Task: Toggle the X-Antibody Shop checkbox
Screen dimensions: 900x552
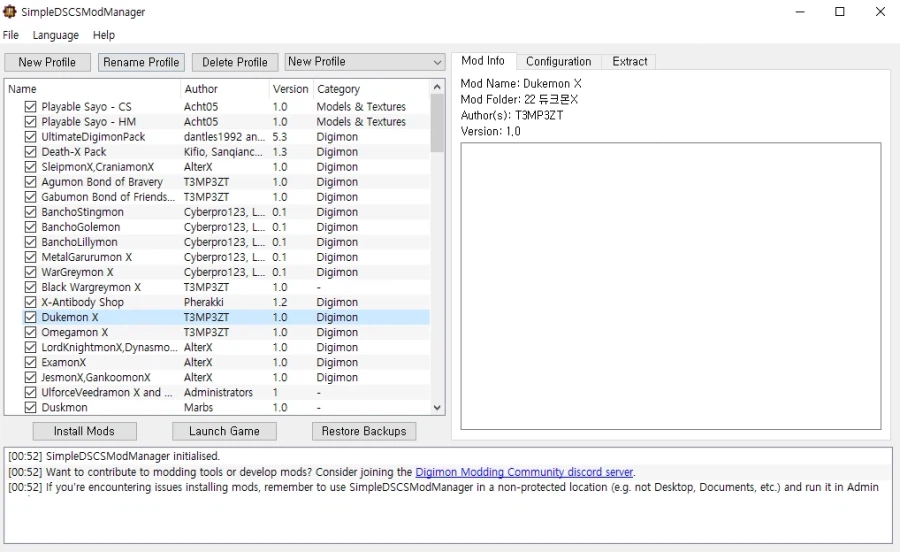Action: 30,302
